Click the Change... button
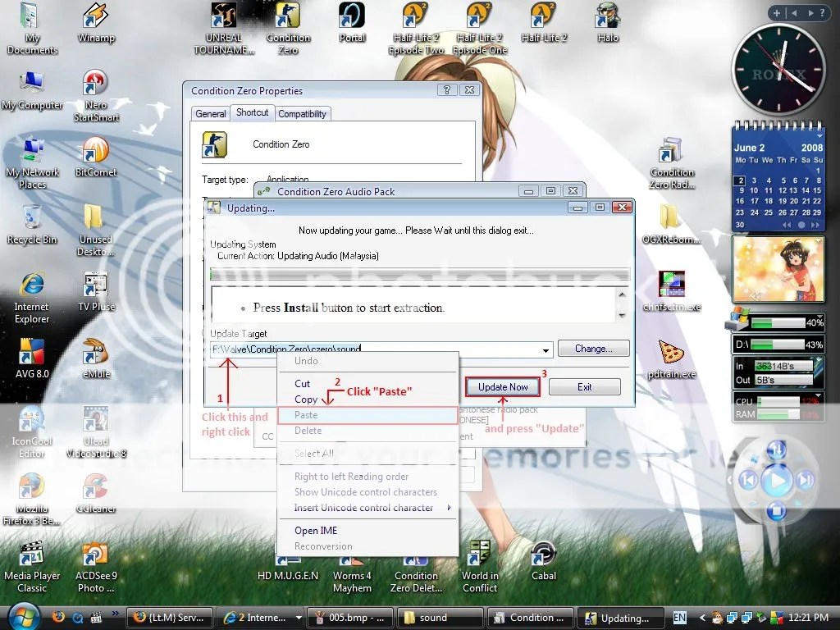840x630 pixels. [x=594, y=349]
